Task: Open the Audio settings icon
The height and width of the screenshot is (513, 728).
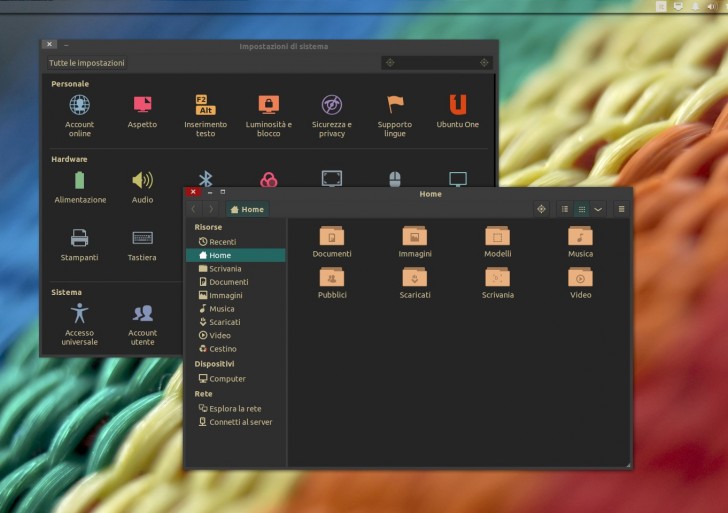Action: point(142,181)
